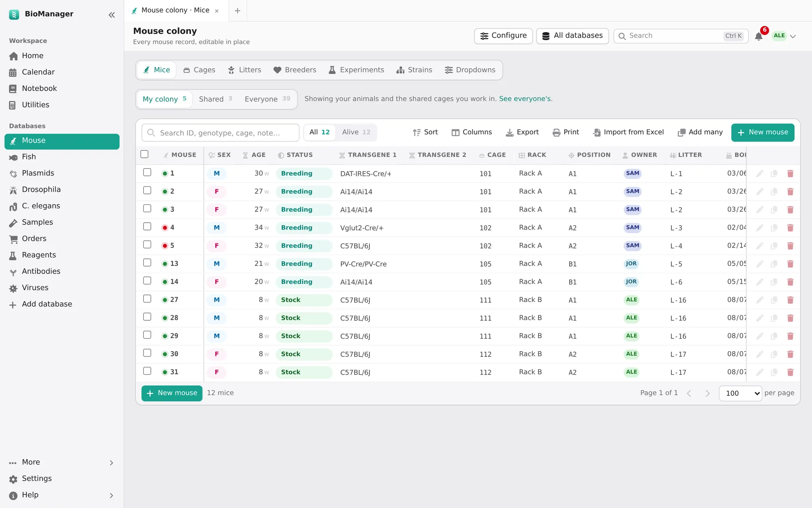Print the mouse list
The image size is (812, 508).
point(566,132)
